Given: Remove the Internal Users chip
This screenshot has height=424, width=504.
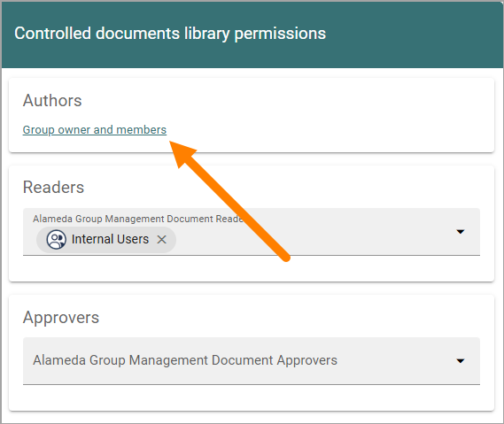Looking at the screenshot, I should click(162, 239).
